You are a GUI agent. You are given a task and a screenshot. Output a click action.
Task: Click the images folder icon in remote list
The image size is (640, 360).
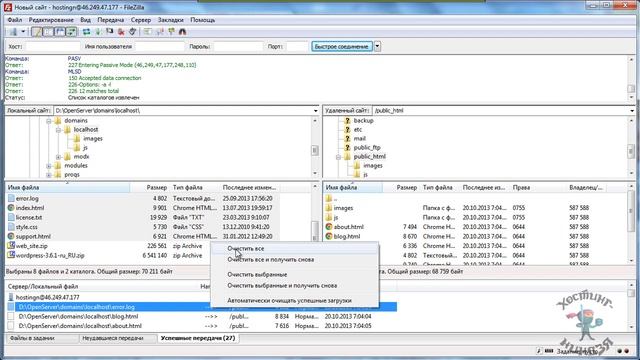click(x=329, y=208)
